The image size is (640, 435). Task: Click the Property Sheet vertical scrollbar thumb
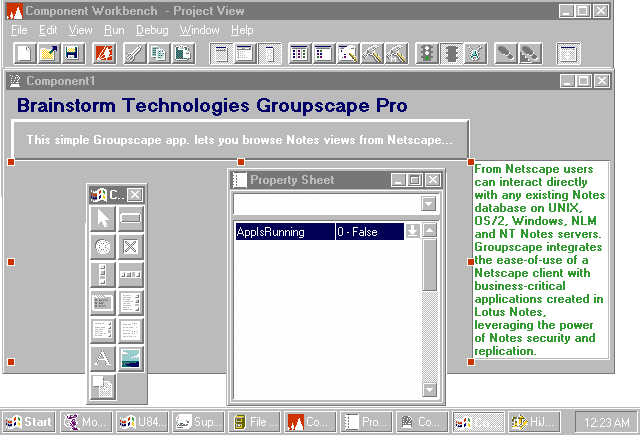(x=429, y=265)
